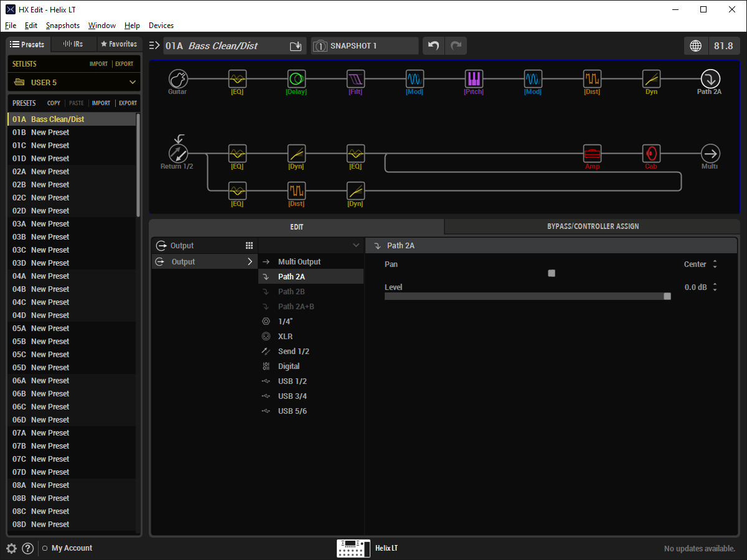This screenshot has height=560, width=747.
Task: Select the green Delay block
Action: (x=296, y=78)
